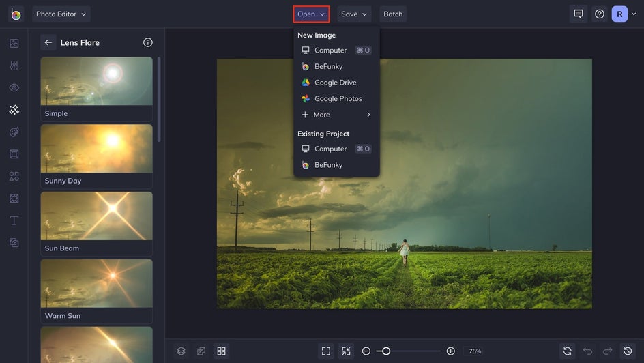Expand the Photo Editor dropdown
This screenshot has height=363, width=644.
point(61,14)
